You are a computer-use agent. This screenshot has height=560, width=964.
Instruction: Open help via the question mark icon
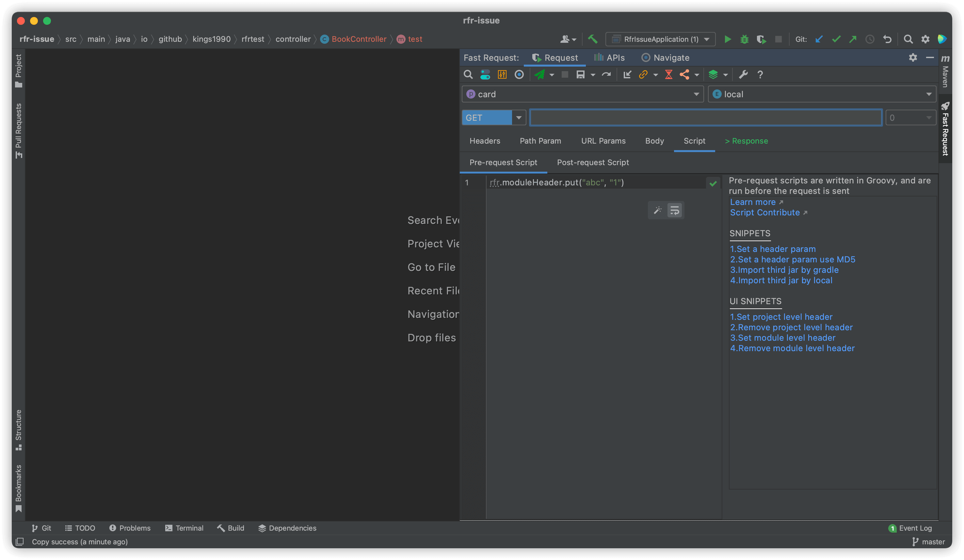tap(760, 74)
